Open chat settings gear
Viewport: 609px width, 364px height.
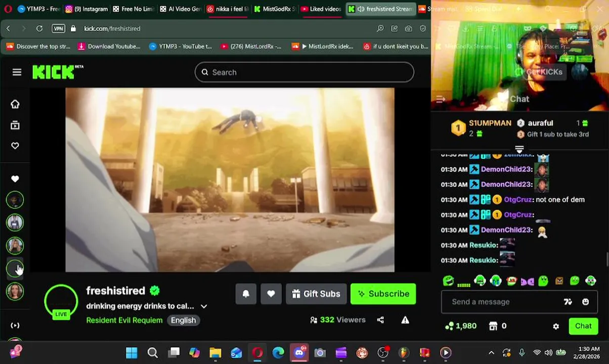[x=556, y=327]
